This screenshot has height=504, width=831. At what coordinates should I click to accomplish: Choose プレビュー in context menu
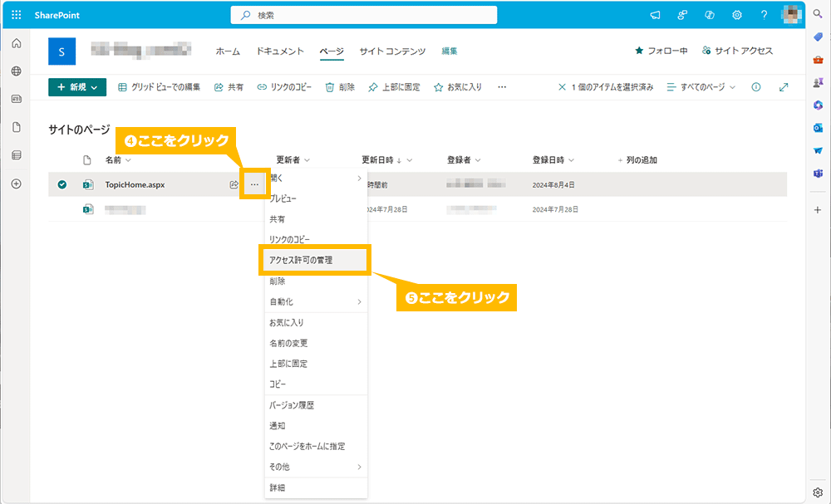coord(316,198)
